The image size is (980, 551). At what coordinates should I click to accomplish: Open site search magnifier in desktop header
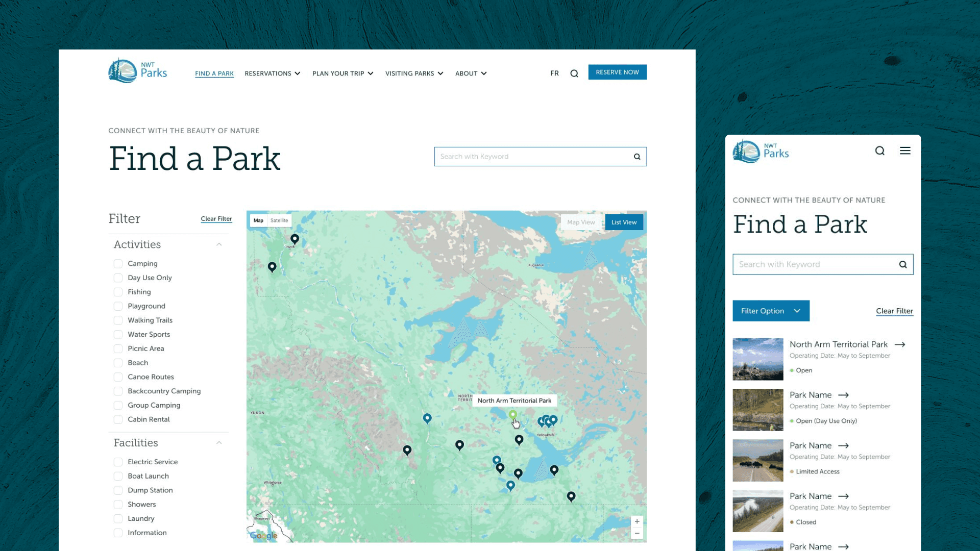pos(574,73)
